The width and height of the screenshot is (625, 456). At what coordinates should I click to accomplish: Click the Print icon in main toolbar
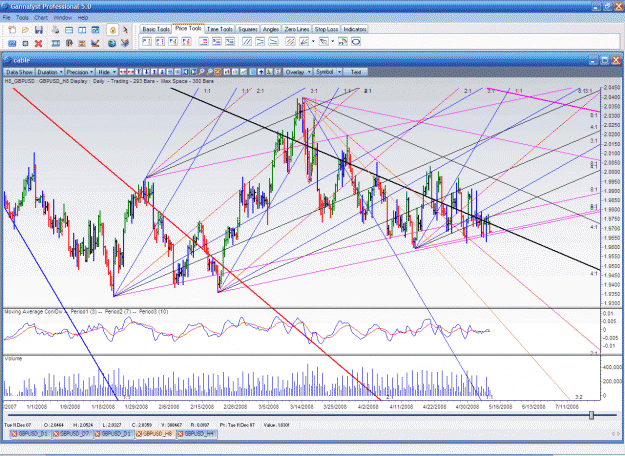[x=55, y=30]
